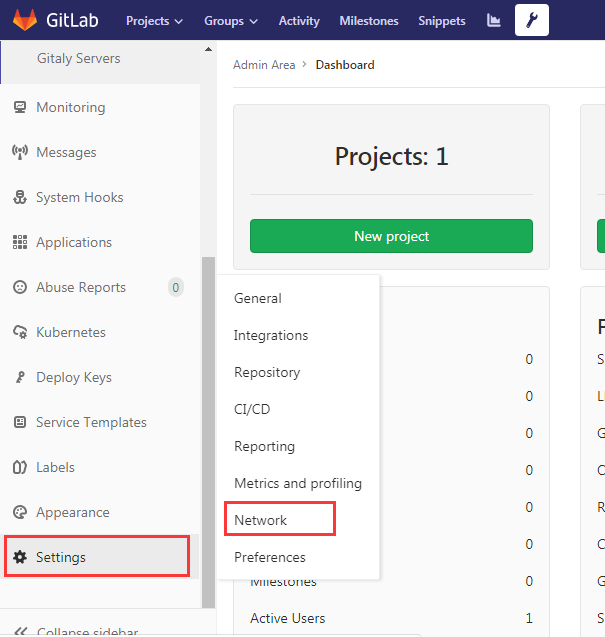Select Integrations in Settings flyout
The image size is (605, 637).
tap(271, 335)
